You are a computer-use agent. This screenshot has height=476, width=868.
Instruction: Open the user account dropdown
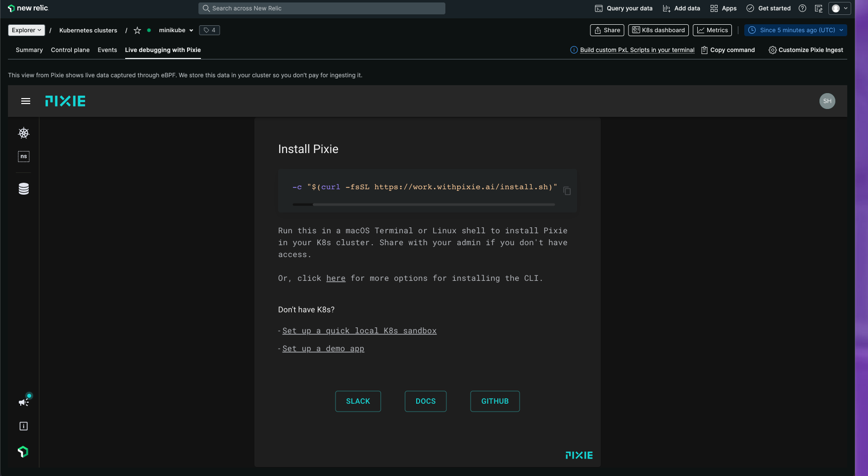[840, 8]
